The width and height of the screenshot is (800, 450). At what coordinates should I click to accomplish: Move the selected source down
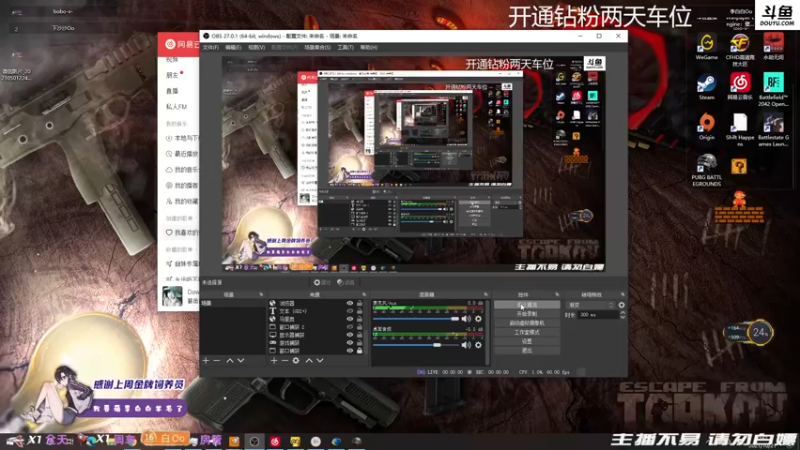[320, 361]
